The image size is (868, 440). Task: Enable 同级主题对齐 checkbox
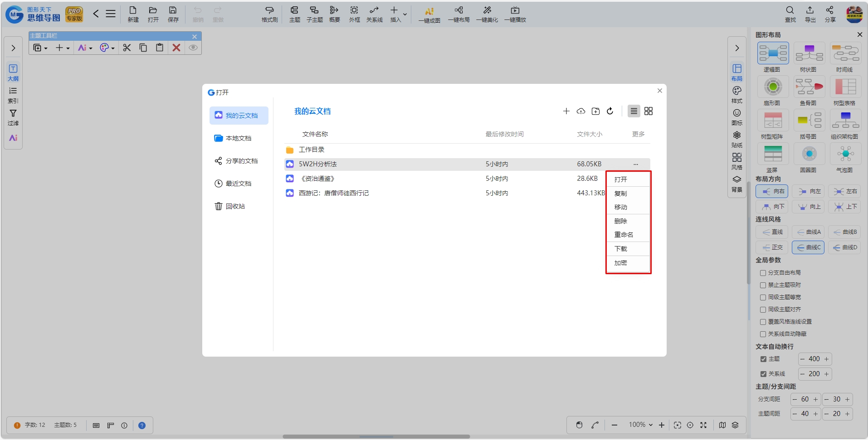(763, 309)
